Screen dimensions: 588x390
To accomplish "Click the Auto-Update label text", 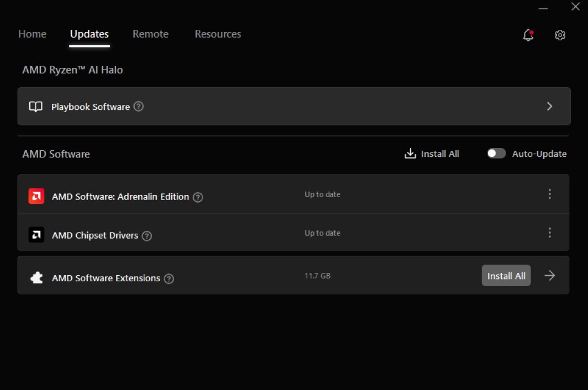I will click(539, 154).
